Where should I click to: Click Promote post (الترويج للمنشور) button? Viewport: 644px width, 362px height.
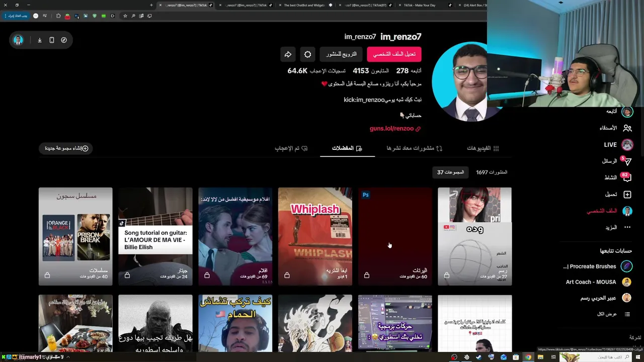pos(341,54)
